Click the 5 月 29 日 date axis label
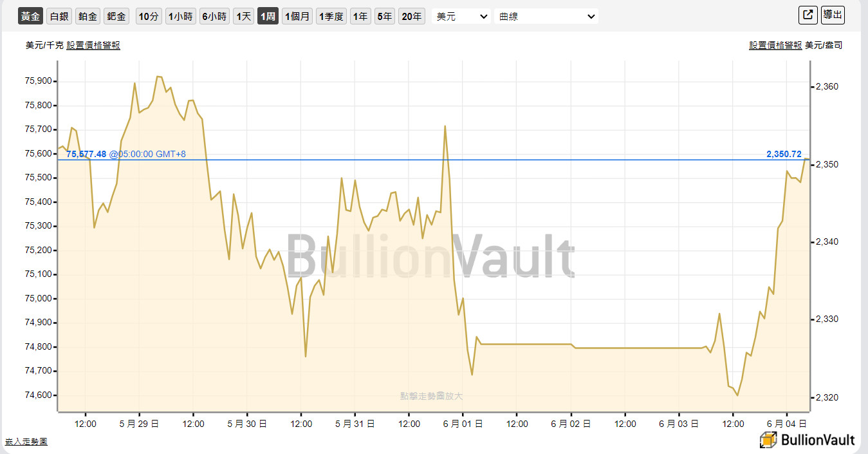 140,424
